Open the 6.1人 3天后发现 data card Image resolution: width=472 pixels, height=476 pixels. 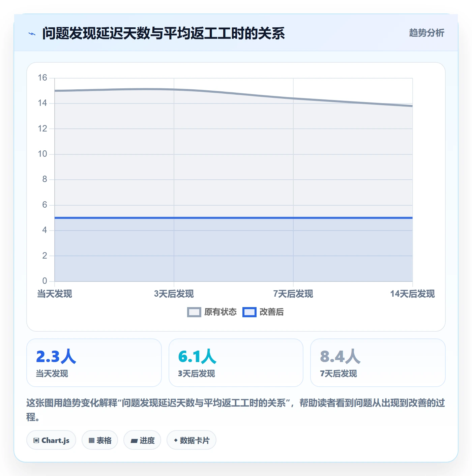click(236, 363)
